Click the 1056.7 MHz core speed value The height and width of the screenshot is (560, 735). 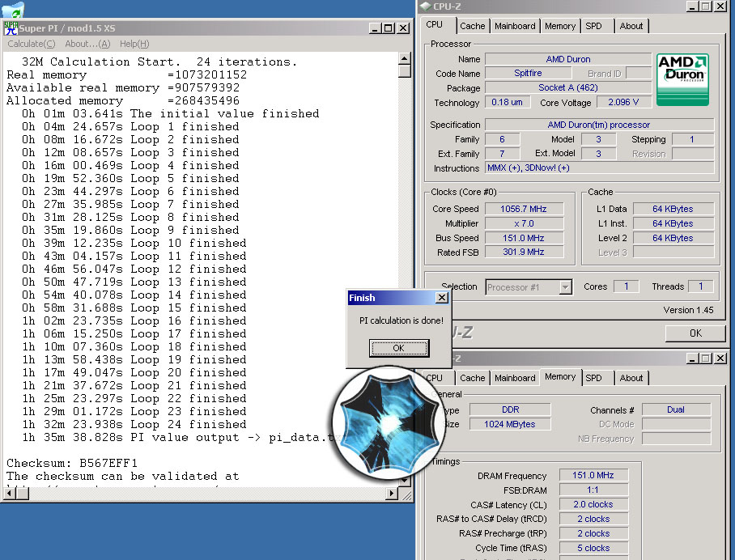(x=524, y=209)
